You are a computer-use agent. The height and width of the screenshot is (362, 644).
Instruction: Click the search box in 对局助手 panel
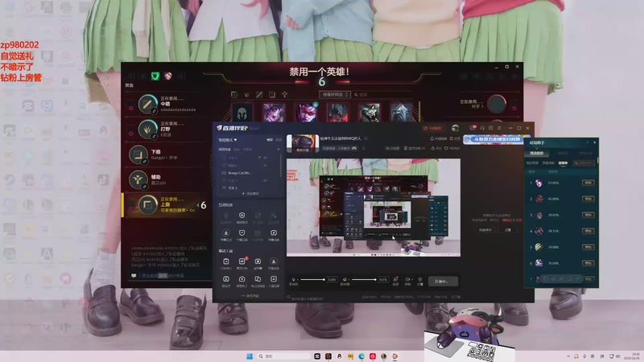pyautogui.click(x=584, y=163)
